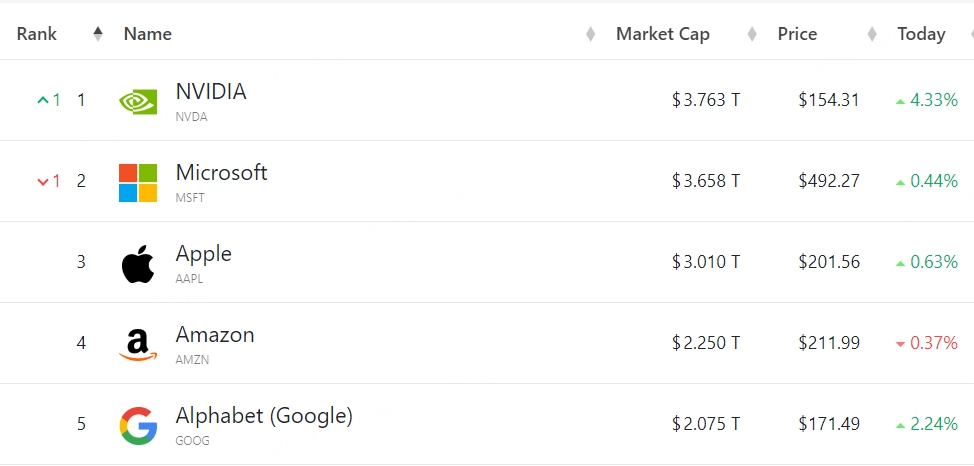Sort by Market Cap sort arrows
Viewport: 974px width, 466px height.
(751, 34)
